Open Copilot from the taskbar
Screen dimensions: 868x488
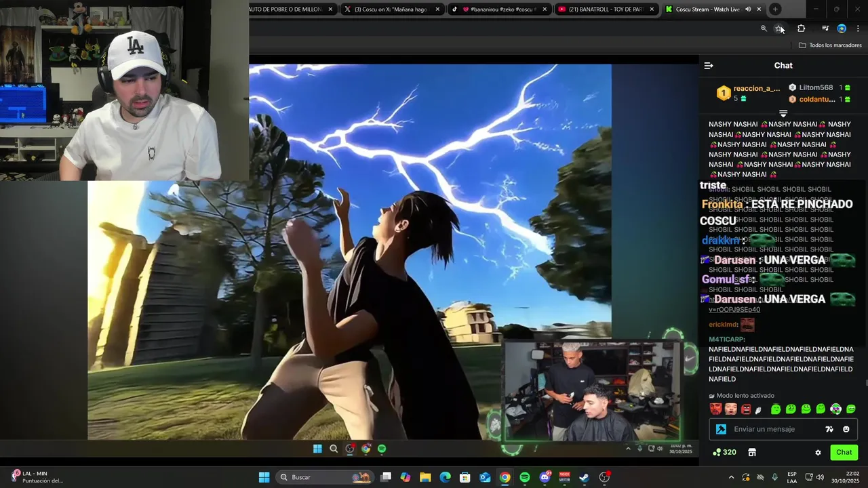click(406, 477)
